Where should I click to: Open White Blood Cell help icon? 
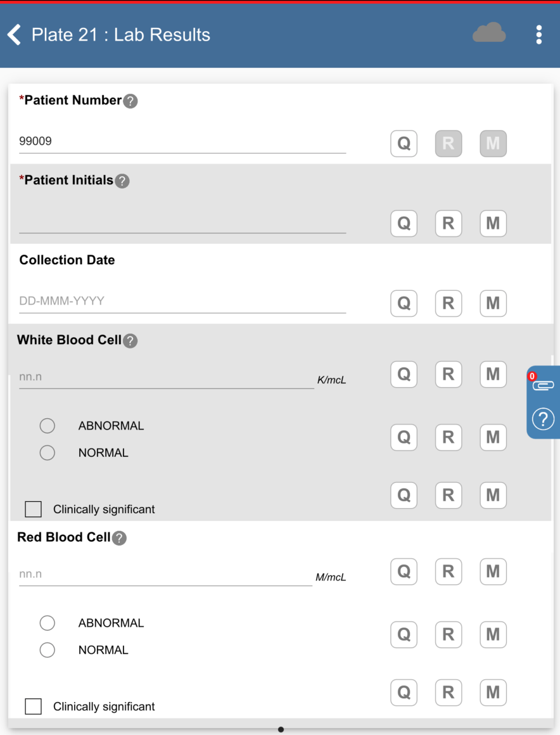pyautogui.click(x=130, y=341)
